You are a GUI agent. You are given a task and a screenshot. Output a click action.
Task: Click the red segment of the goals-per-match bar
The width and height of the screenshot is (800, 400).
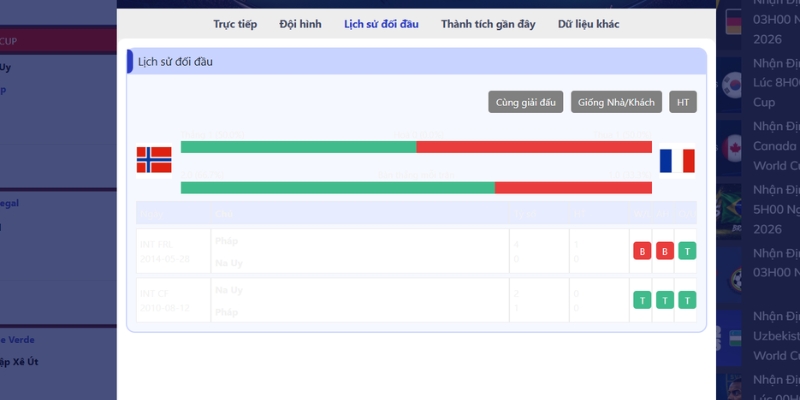(x=573, y=188)
